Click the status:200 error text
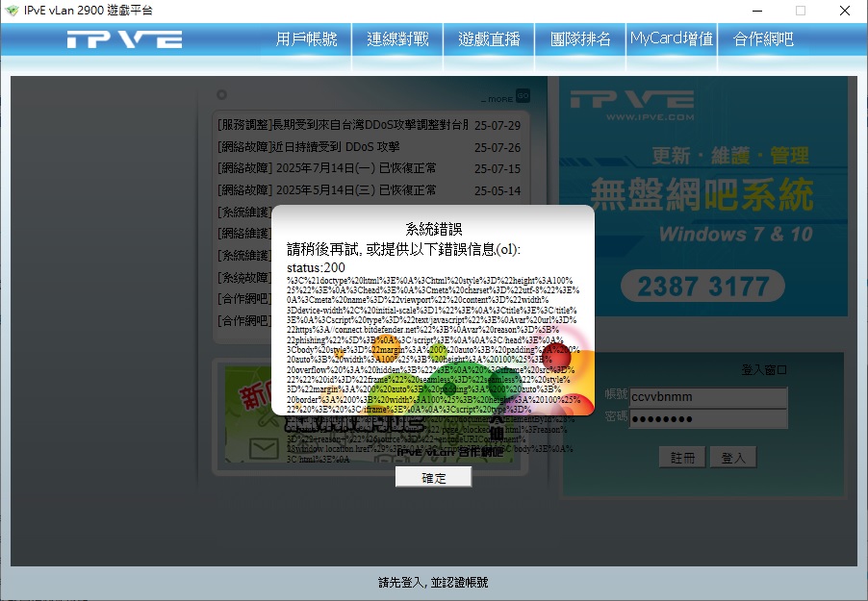 (x=316, y=268)
